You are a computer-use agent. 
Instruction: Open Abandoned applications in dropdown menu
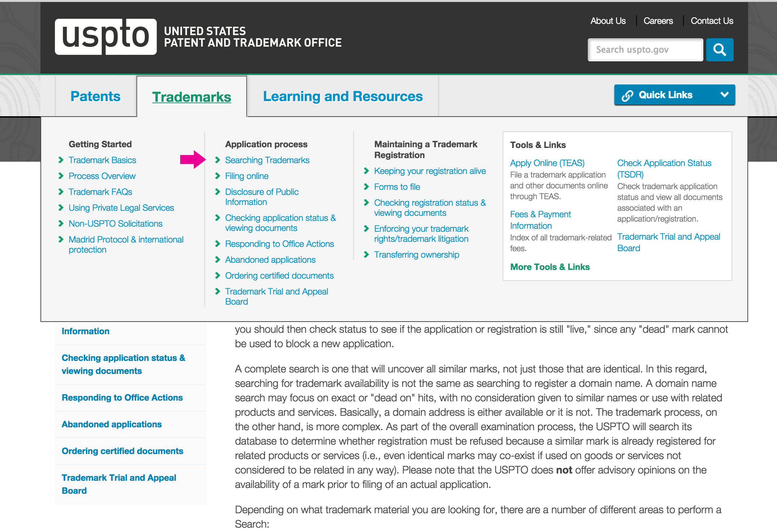coord(270,260)
